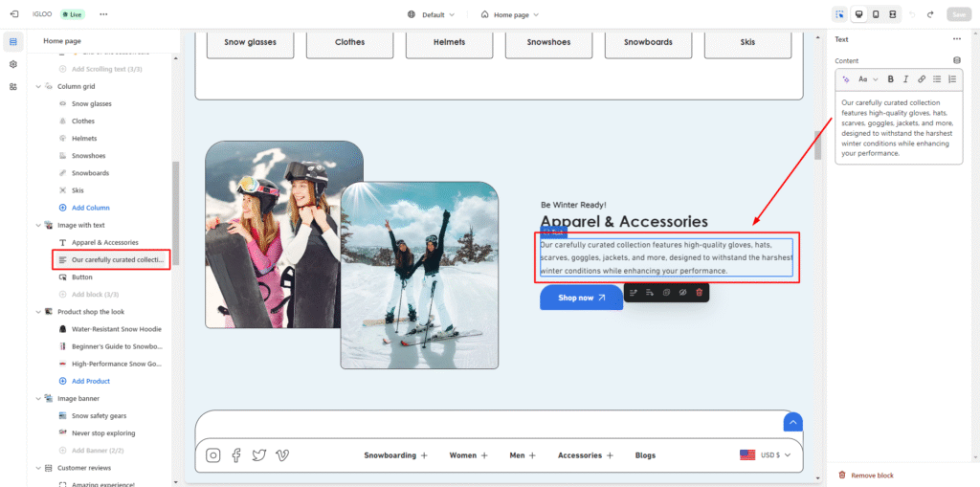
Task: Click the Bold formatting icon
Action: point(891,79)
